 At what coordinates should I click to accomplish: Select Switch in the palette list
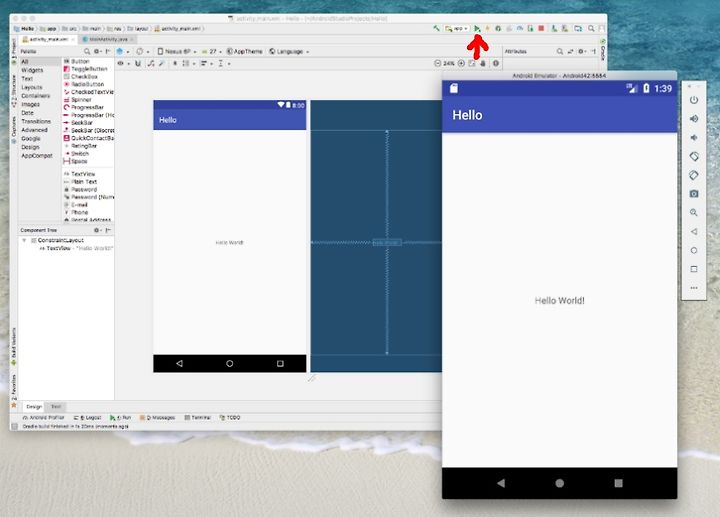tap(80, 153)
